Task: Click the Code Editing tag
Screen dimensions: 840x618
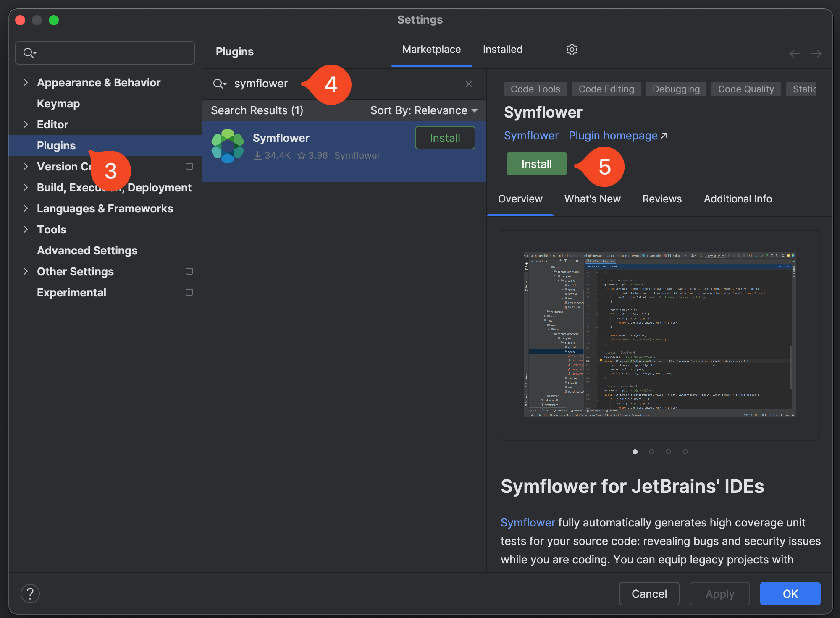Action: (x=606, y=89)
